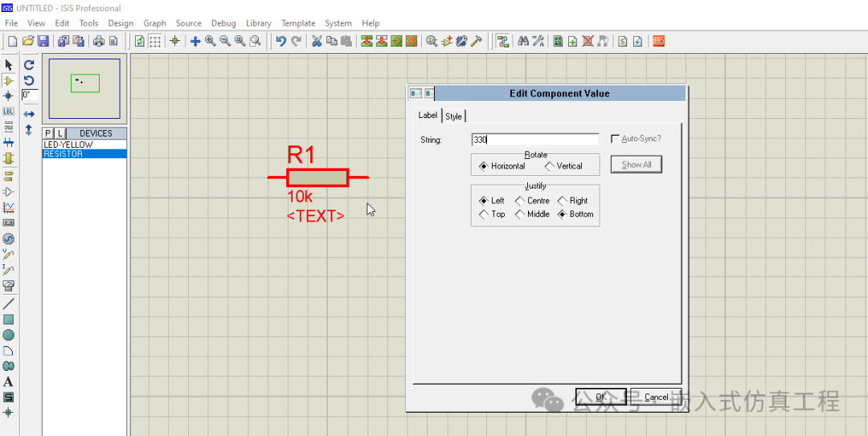This screenshot has width=868, height=436.
Task: Select Vertical rotate option
Action: click(563, 166)
